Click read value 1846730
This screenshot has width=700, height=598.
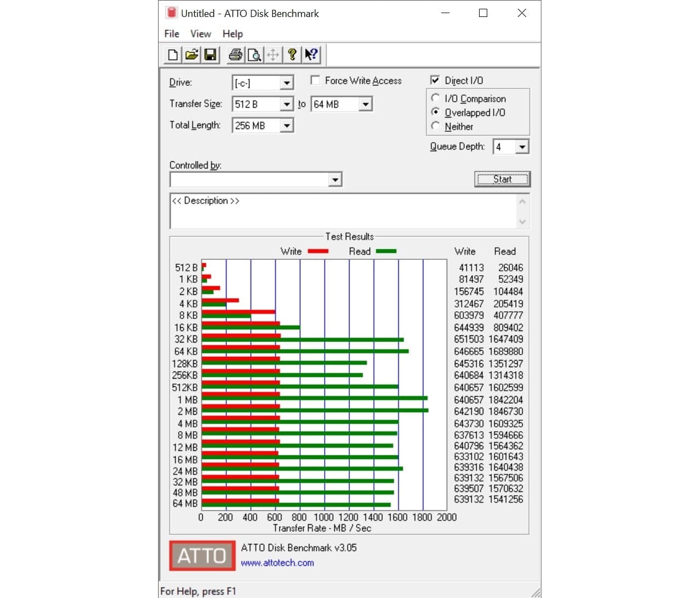click(506, 411)
